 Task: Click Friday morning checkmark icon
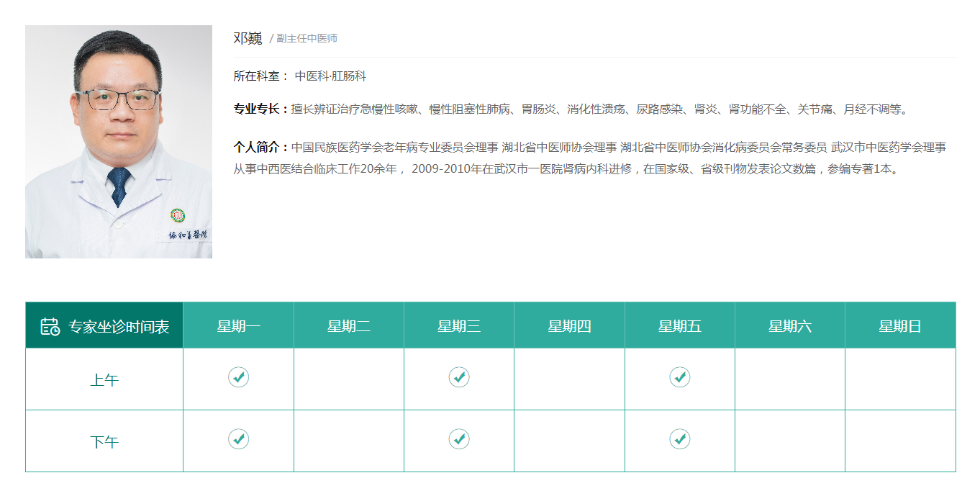pos(679,376)
